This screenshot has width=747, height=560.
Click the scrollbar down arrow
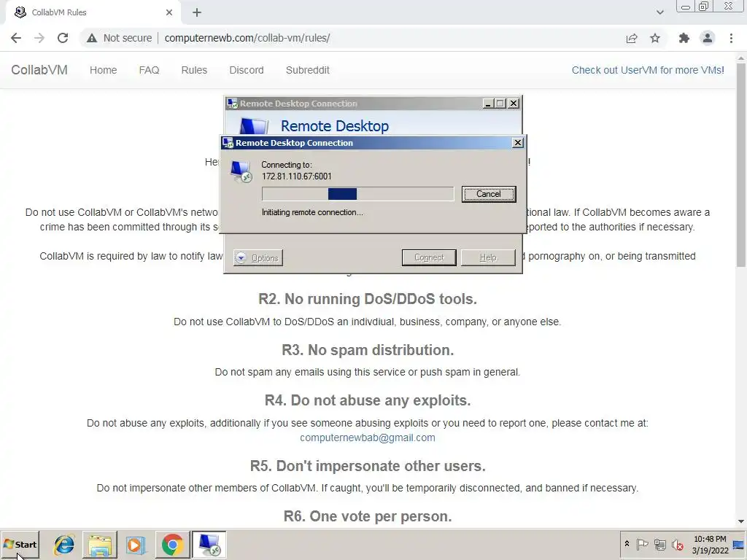[x=741, y=521]
